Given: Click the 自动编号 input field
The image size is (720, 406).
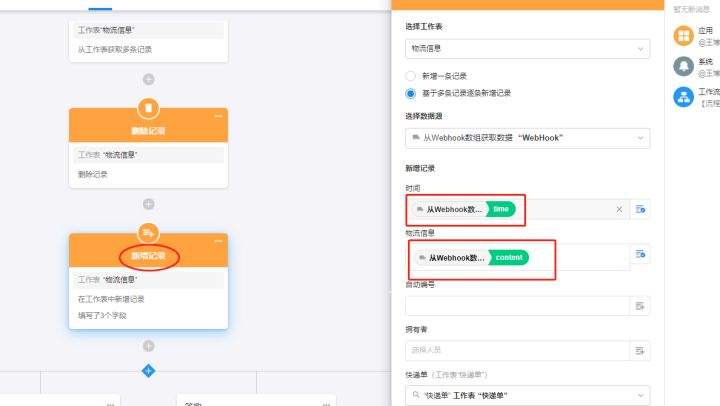Looking at the screenshot, I should tap(517, 306).
